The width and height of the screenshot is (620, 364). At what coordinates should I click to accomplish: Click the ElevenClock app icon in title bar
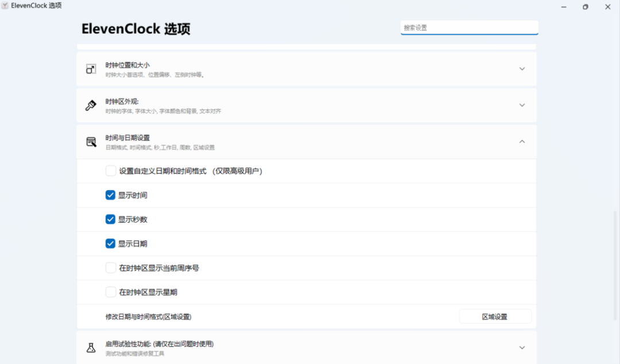pyautogui.click(x=5, y=6)
